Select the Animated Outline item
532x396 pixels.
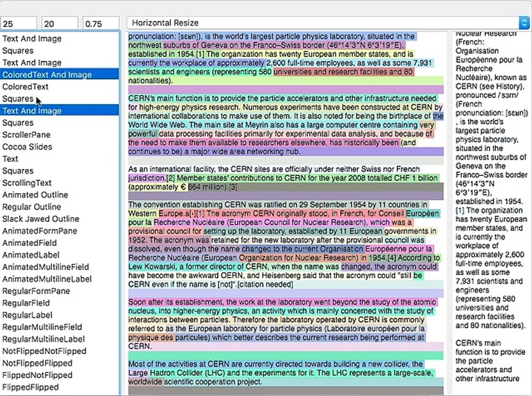(x=60, y=195)
